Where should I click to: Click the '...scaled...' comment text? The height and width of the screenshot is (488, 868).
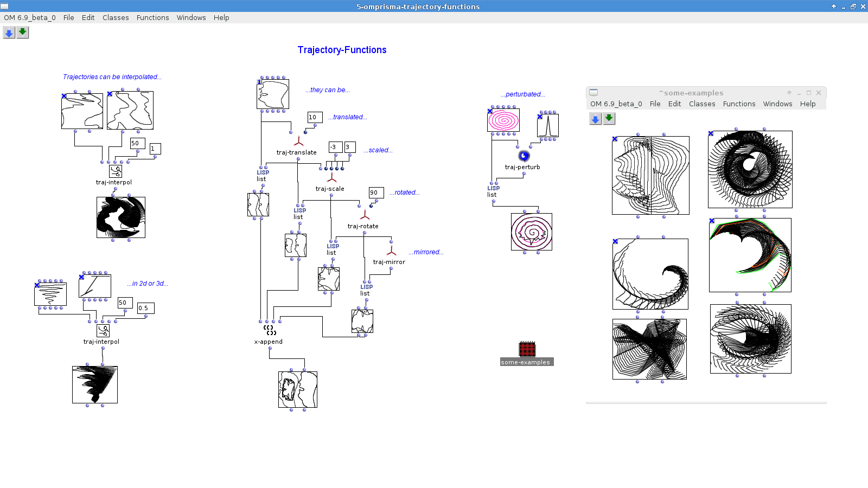[x=378, y=150]
